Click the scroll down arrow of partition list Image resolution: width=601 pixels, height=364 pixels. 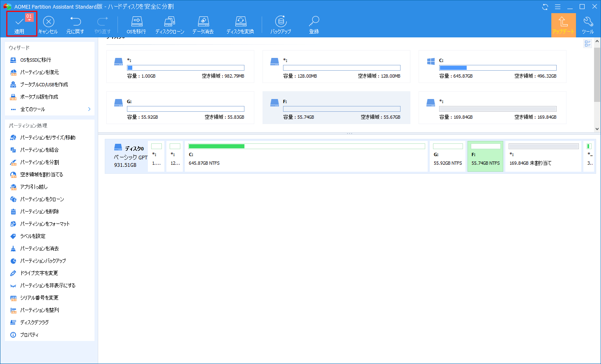597,129
